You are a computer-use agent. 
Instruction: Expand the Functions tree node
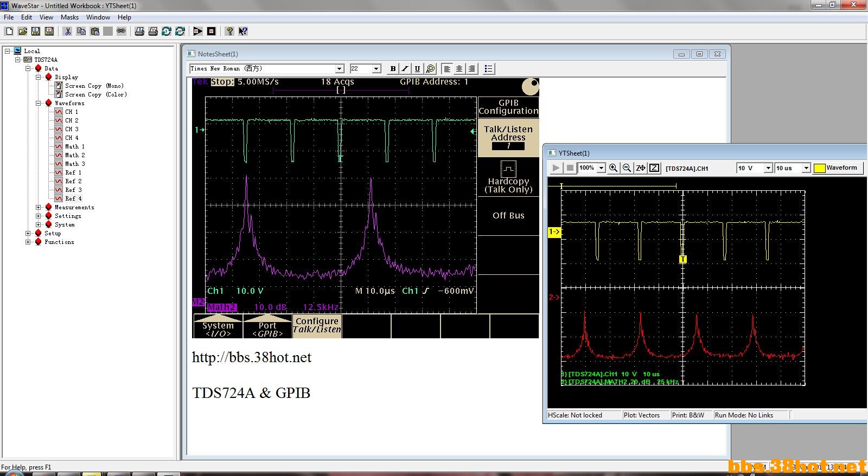coord(28,242)
